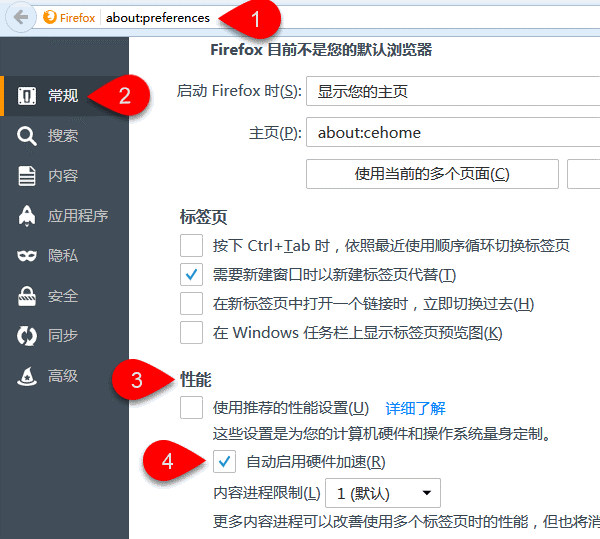Click the 使用当前的多个页面 button
The image size is (600, 539).
432,174
